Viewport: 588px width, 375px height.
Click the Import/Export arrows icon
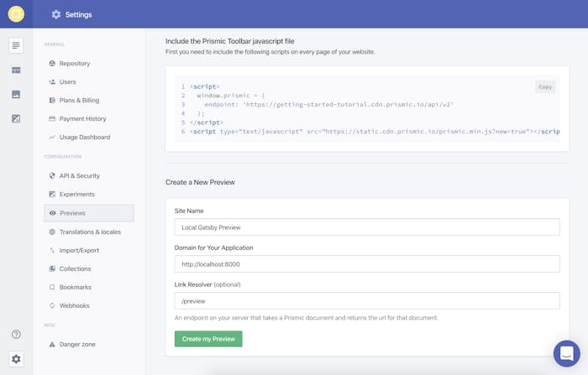pos(52,250)
